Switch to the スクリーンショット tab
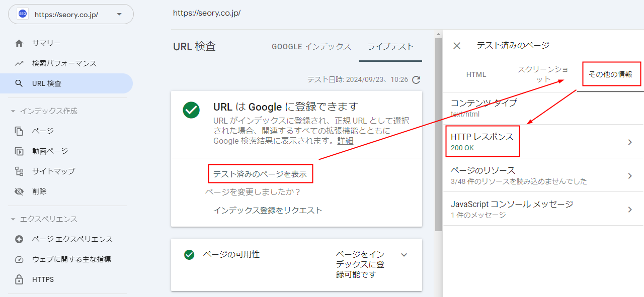 pos(543,74)
